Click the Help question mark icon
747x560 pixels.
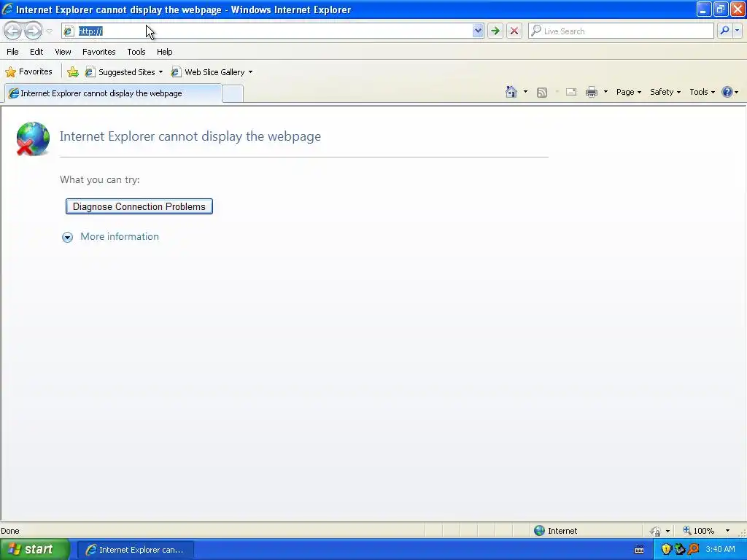tap(727, 92)
